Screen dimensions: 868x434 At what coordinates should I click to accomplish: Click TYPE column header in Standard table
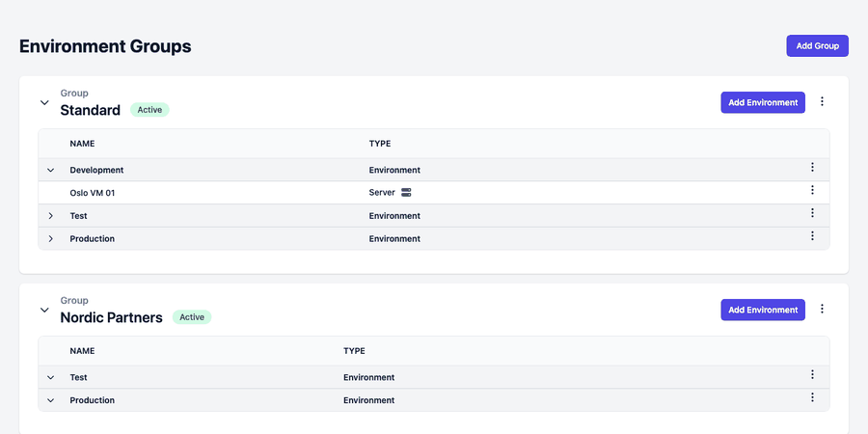380,144
